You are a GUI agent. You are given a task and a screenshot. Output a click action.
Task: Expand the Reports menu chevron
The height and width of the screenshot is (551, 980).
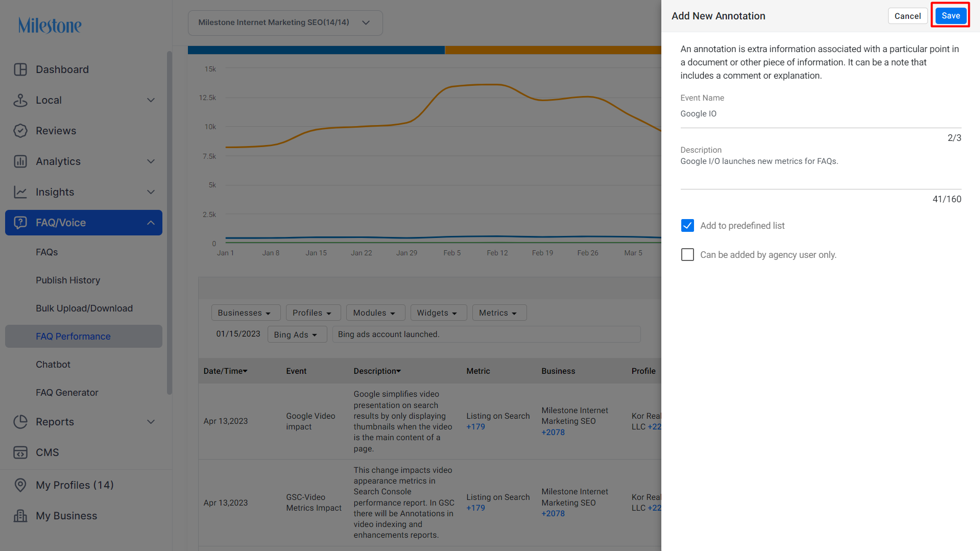click(x=151, y=422)
